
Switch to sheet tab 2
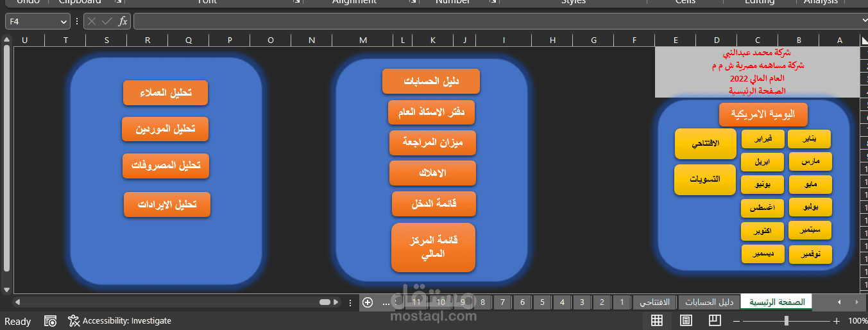[602, 302]
